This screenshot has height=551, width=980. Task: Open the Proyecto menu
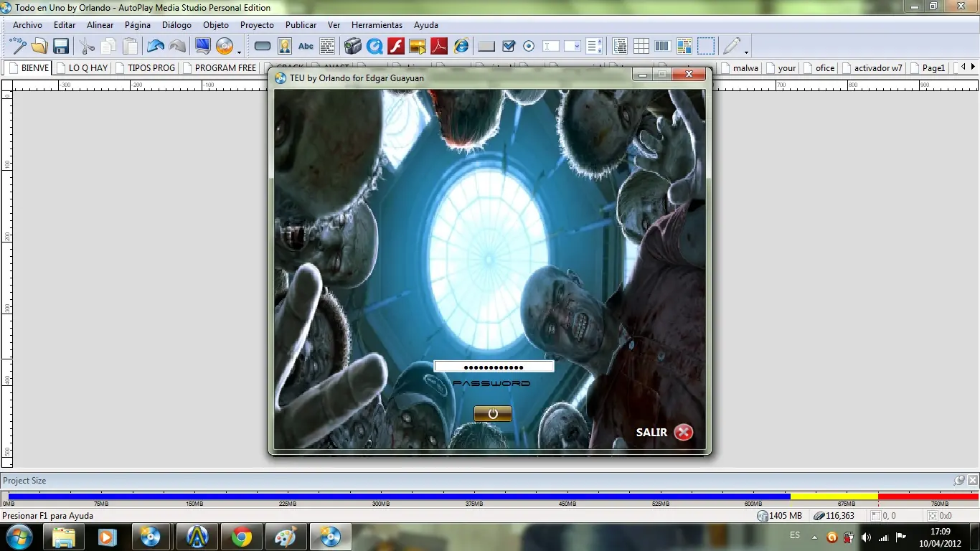[x=257, y=25]
